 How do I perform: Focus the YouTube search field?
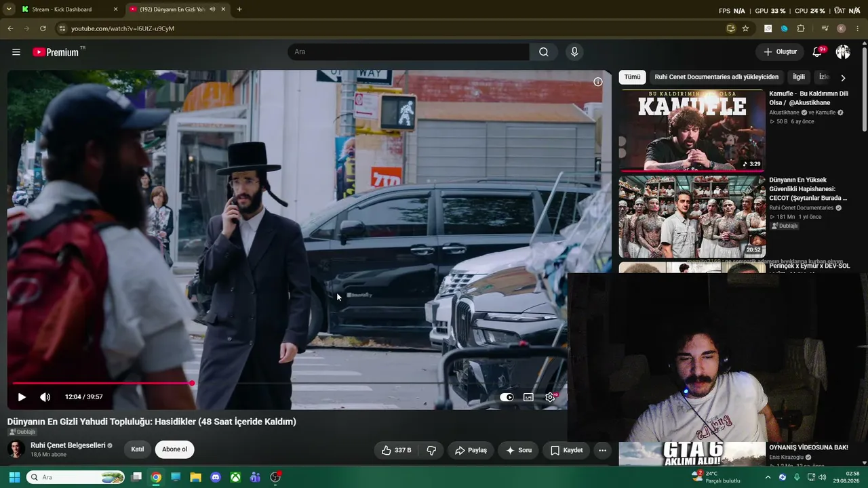(x=408, y=52)
